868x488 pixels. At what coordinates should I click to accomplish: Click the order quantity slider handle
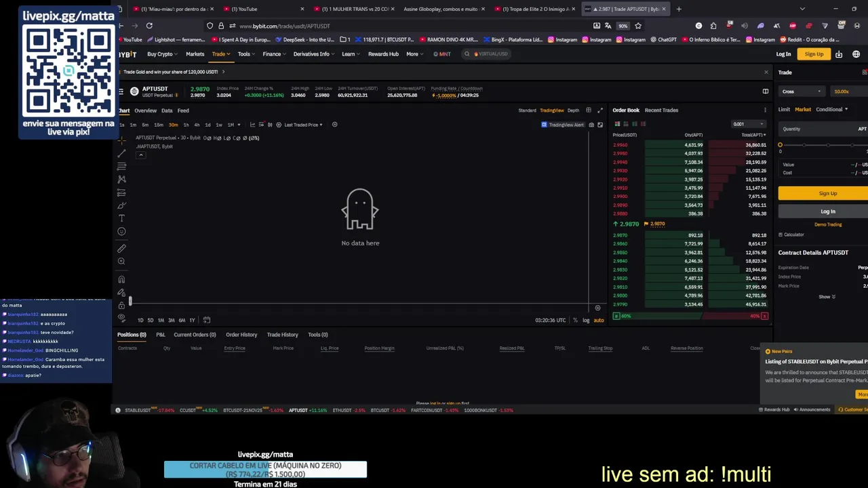(780, 144)
